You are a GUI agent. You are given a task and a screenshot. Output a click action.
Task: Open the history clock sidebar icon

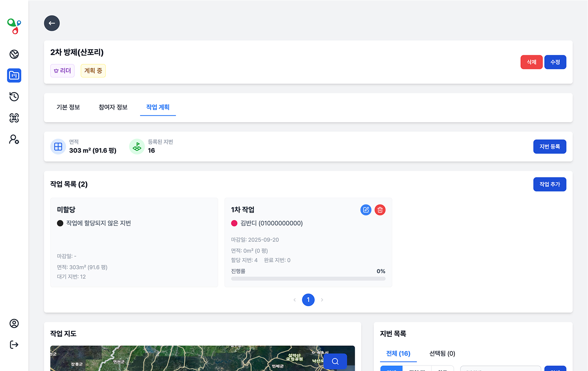14,97
